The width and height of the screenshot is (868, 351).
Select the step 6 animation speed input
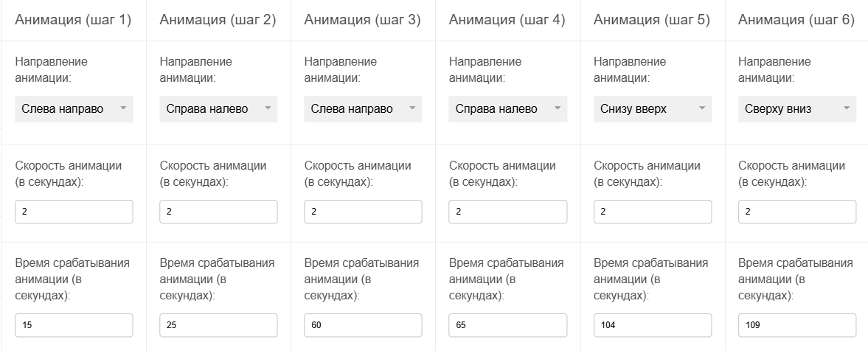[796, 212]
